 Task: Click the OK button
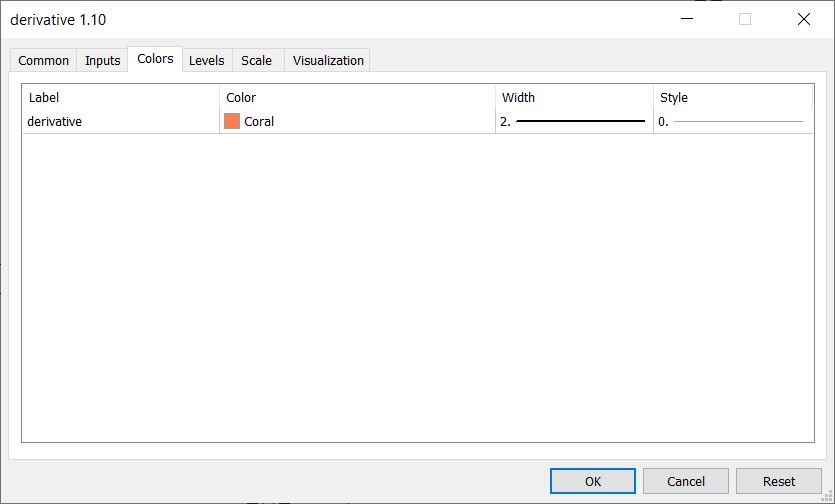pyautogui.click(x=593, y=481)
